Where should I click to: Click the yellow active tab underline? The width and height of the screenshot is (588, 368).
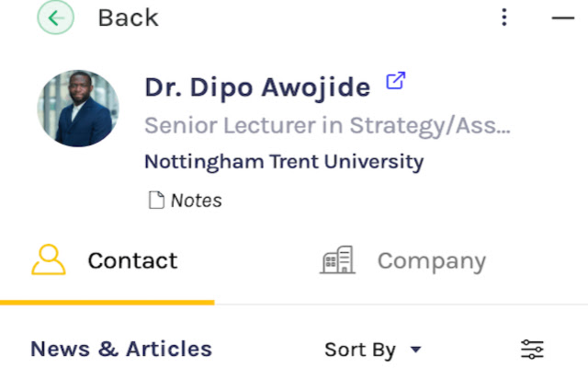click(107, 302)
